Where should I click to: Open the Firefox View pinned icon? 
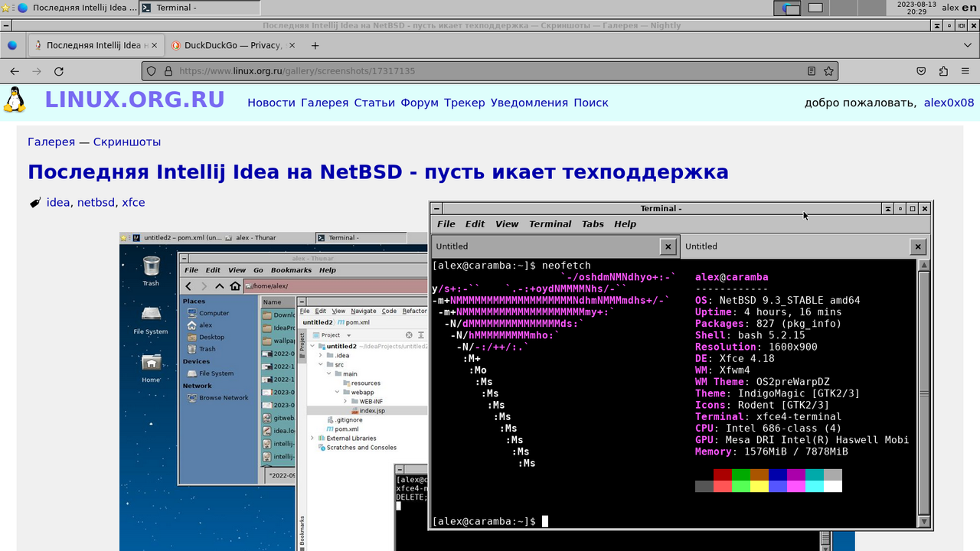[x=11, y=45]
